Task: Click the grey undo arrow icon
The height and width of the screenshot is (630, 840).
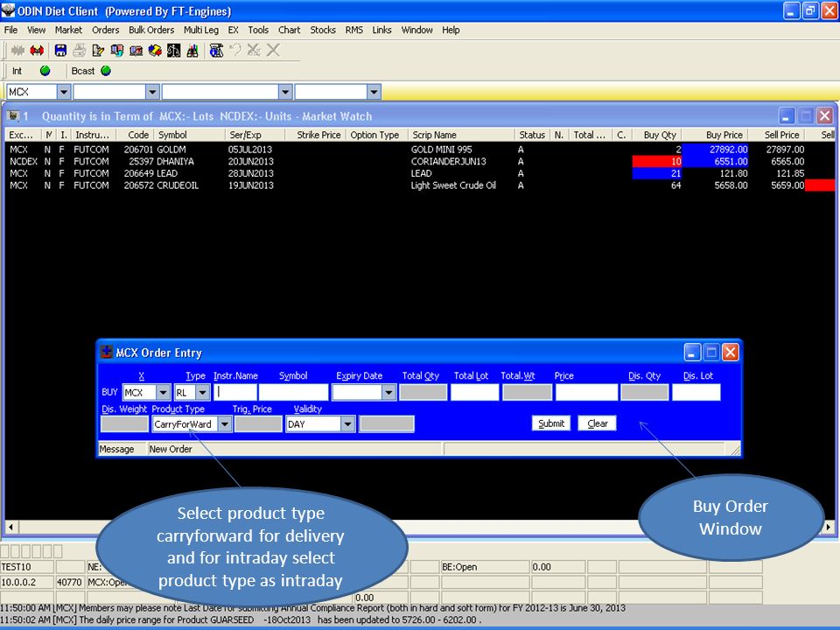Action: [x=235, y=51]
